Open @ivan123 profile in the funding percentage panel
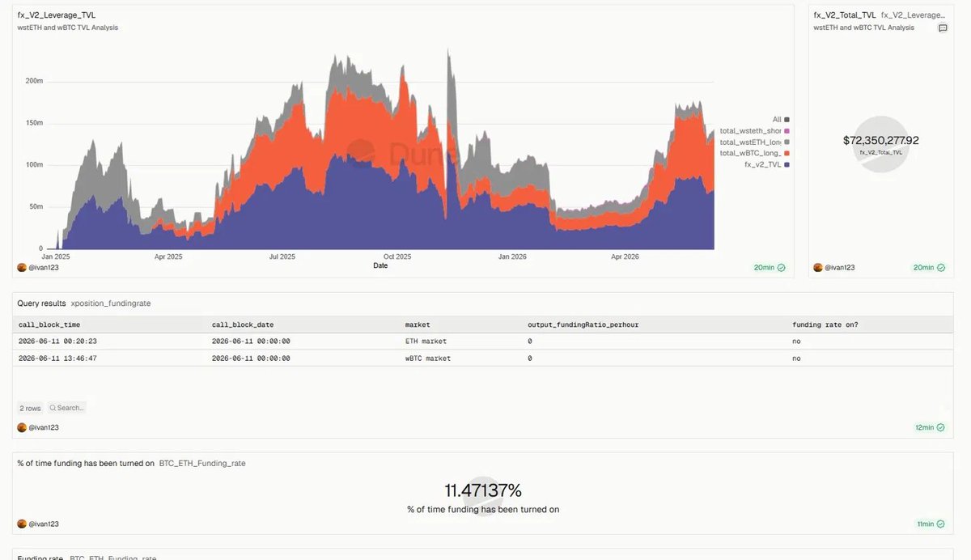The height and width of the screenshot is (560, 971). pos(44,524)
